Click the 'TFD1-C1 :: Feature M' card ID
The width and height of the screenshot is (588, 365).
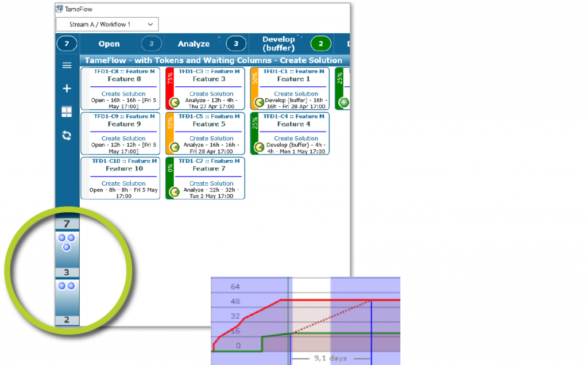[293, 71]
